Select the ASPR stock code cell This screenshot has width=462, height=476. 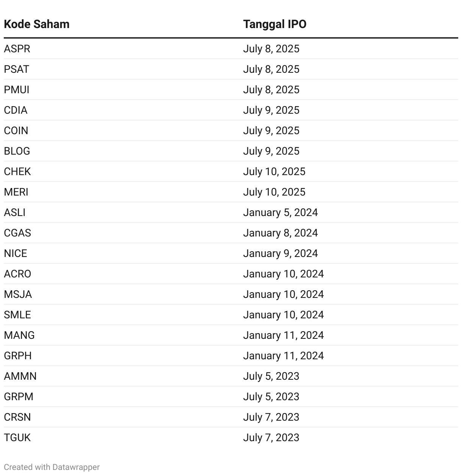pyautogui.click(x=17, y=49)
